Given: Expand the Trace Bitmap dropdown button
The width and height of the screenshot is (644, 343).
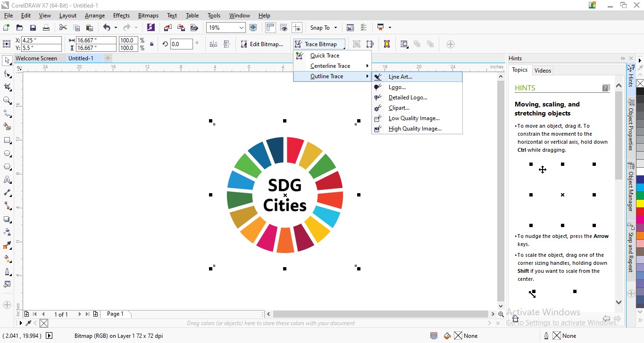Looking at the screenshot, I should [320, 44].
